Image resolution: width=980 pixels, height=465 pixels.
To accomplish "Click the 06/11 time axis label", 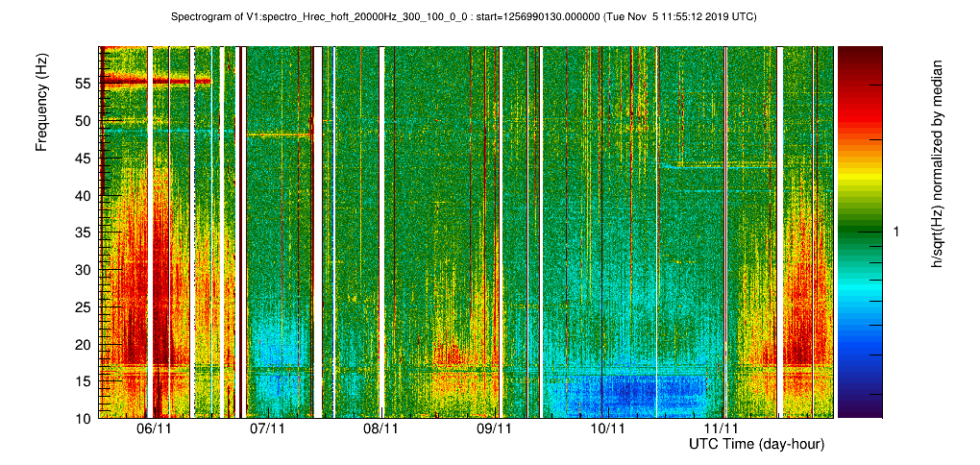I will point(154,428).
